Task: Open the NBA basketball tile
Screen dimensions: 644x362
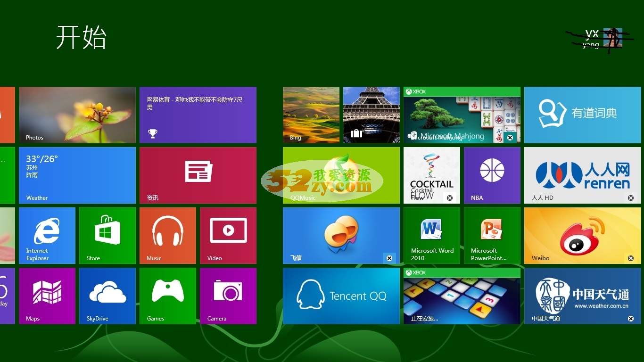Action: 492,175
